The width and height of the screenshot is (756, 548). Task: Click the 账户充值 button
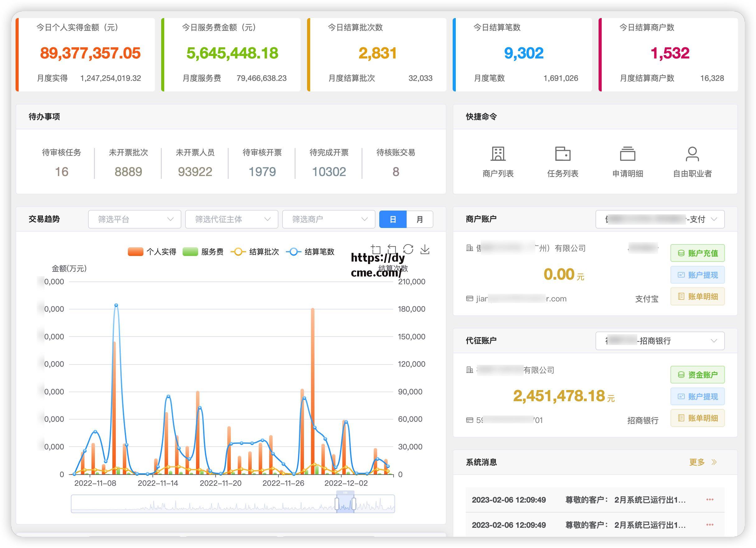tap(697, 253)
